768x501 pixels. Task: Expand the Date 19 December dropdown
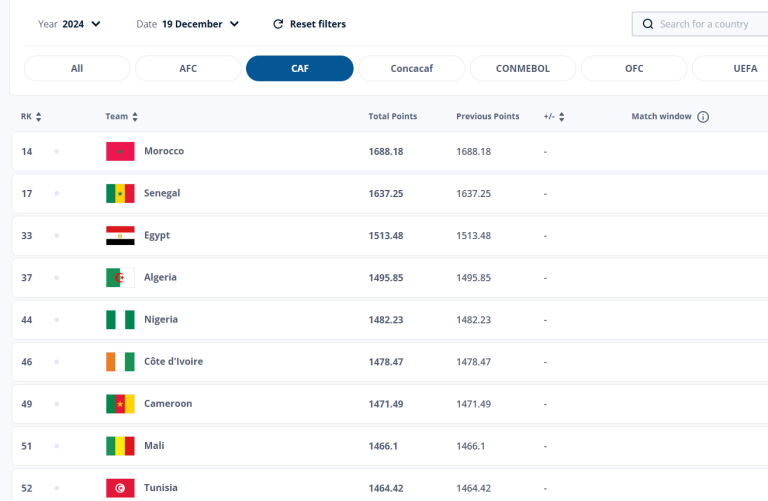pyautogui.click(x=188, y=24)
